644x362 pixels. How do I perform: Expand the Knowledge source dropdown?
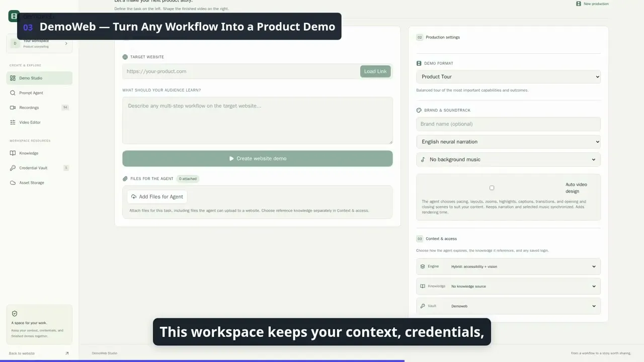(x=508, y=286)
